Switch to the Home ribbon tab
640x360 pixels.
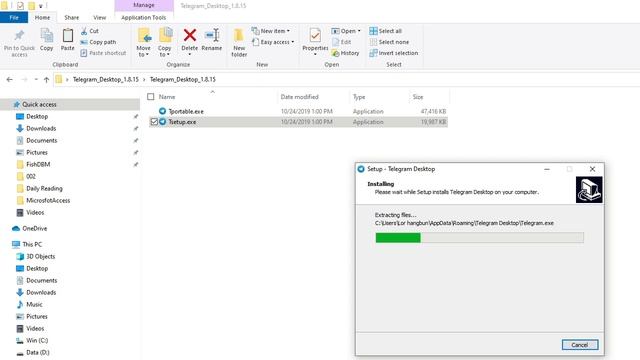tap(42, 18)
